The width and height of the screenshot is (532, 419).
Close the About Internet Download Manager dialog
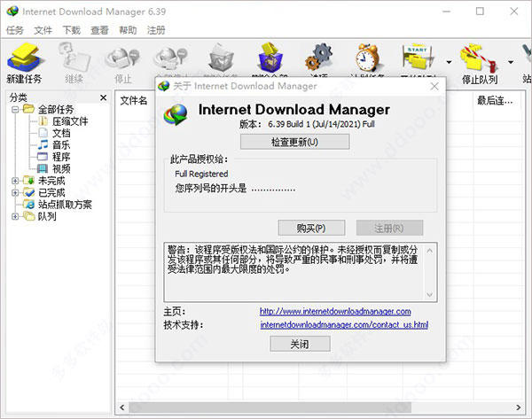(x=434, y=87)
